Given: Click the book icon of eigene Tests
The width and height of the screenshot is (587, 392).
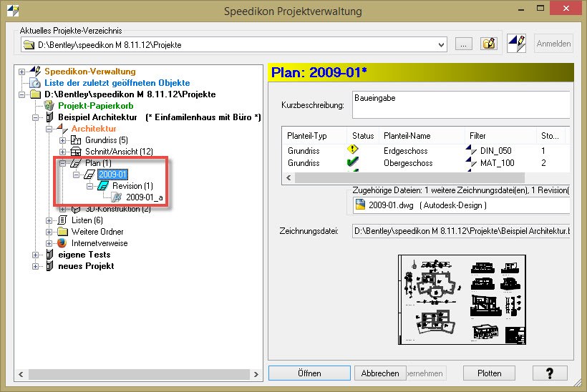Looking at the screenshot, I should coord(49,255).
